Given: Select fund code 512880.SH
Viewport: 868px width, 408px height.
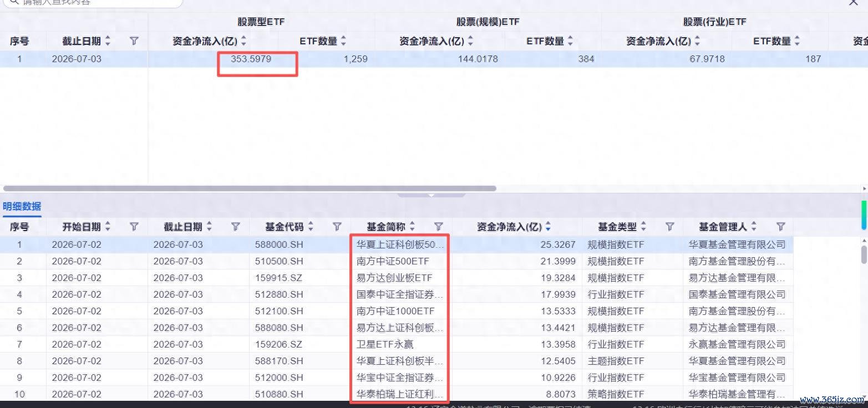Looking at the screenshot, I should (279, 294).
